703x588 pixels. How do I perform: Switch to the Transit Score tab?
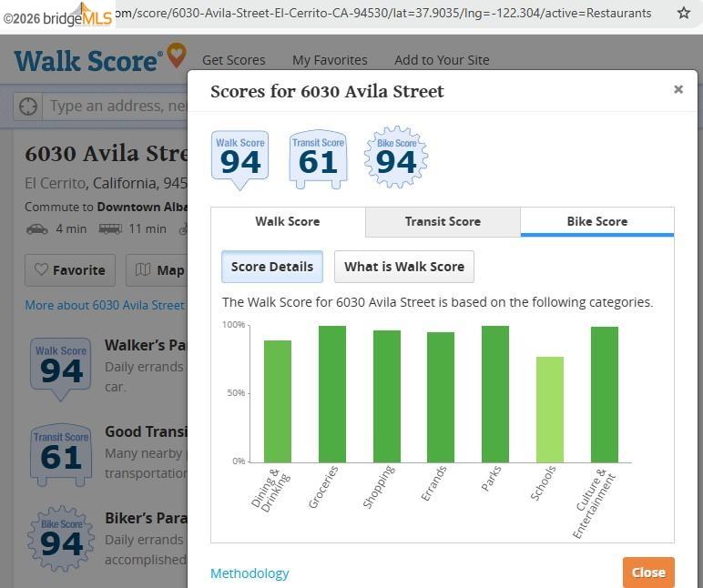443,221
